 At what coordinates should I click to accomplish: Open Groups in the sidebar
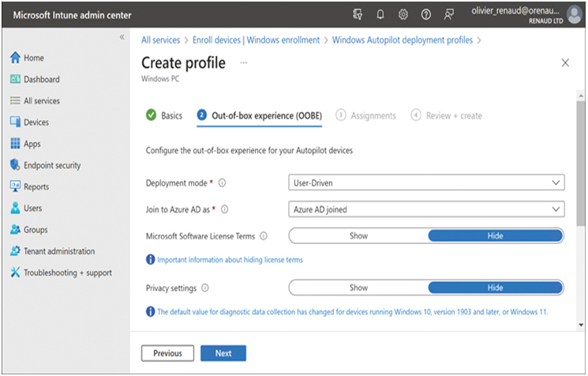(36, 230)
